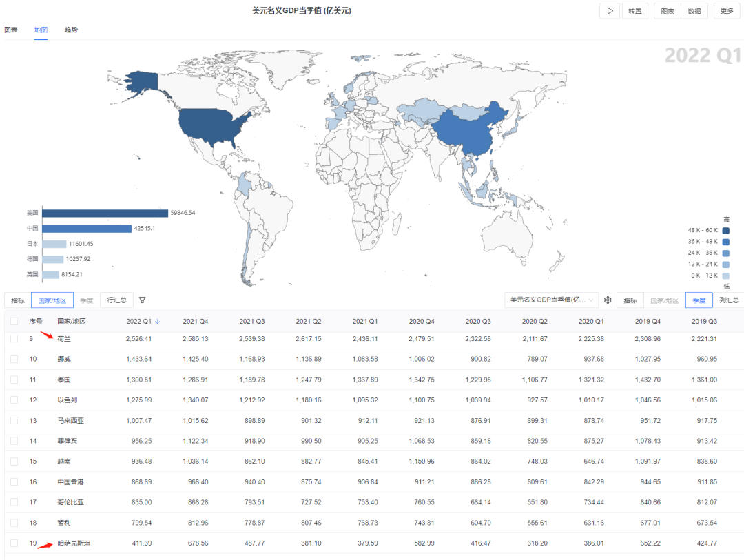Check the box for row 15 越南
Image resolution: width=744 pixels, height=560 pixels.
14,462
